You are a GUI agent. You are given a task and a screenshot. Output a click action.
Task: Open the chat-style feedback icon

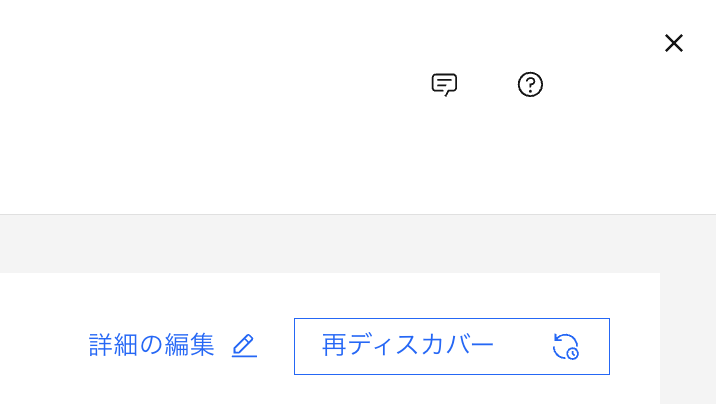point(444,85)
